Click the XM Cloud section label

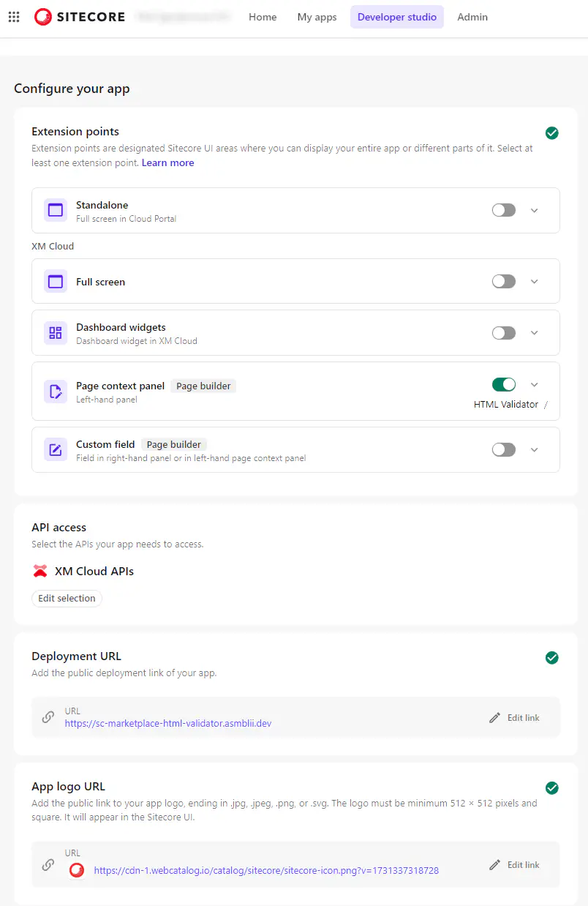point(53,246)
